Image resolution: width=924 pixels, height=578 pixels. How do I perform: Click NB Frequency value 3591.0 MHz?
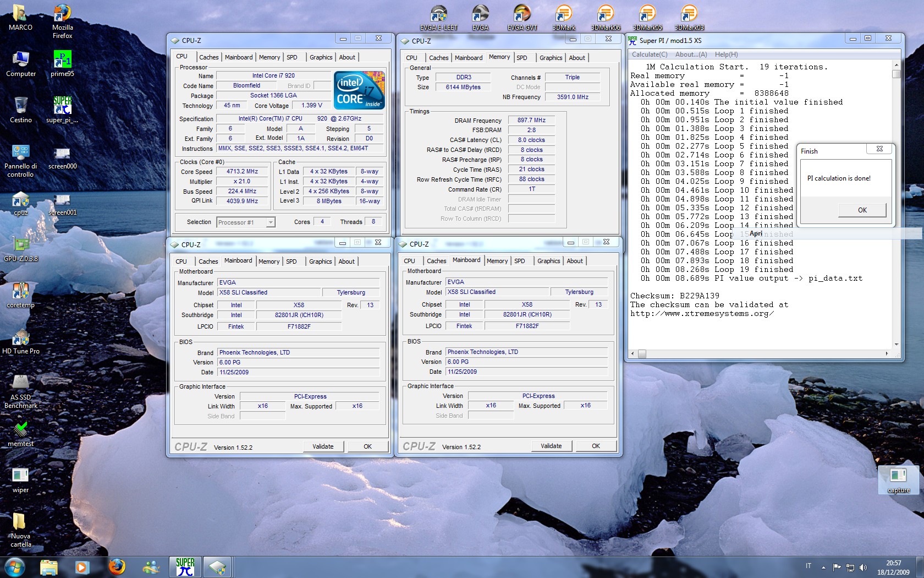pos(573,97)
